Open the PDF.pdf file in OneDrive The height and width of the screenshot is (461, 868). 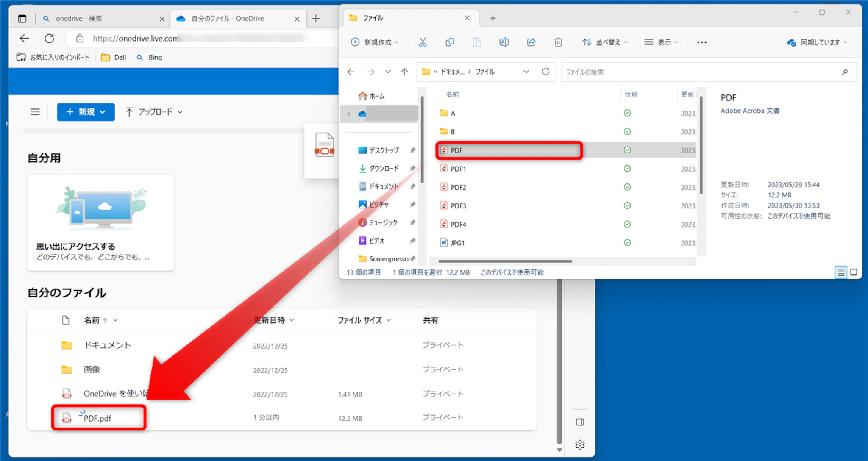[x=97, y=418]
